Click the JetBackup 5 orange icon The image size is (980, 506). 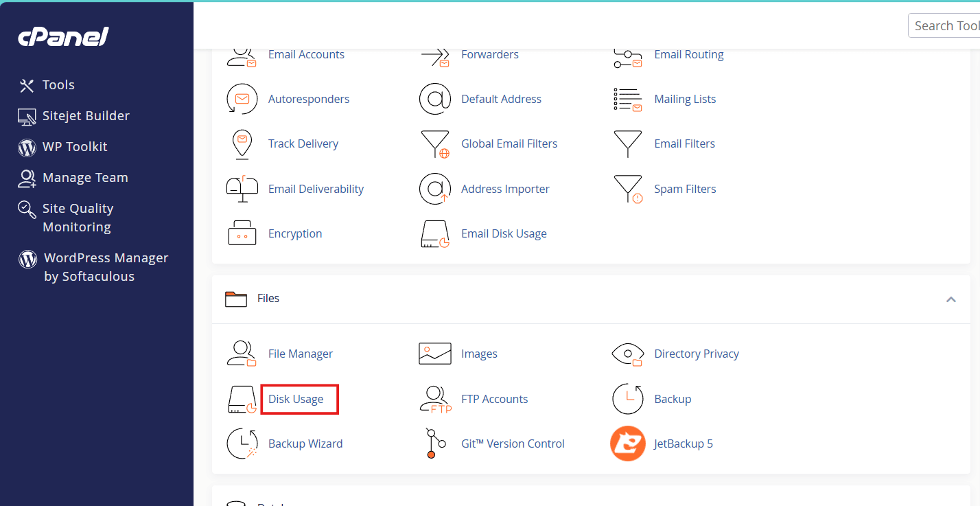click(627, 444)
